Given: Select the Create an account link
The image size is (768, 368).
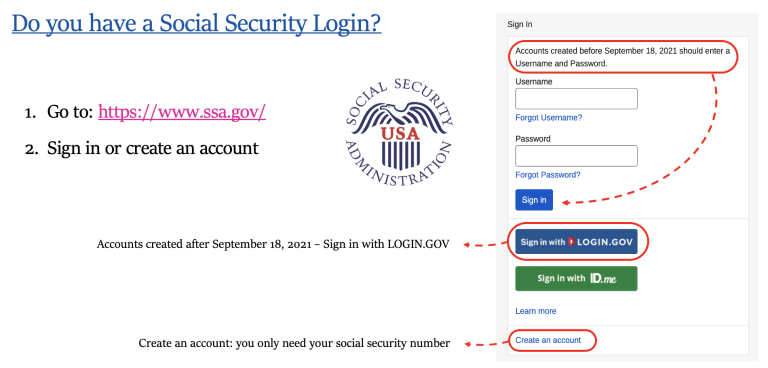Looking at the screenshot, I should click(548, 340).
